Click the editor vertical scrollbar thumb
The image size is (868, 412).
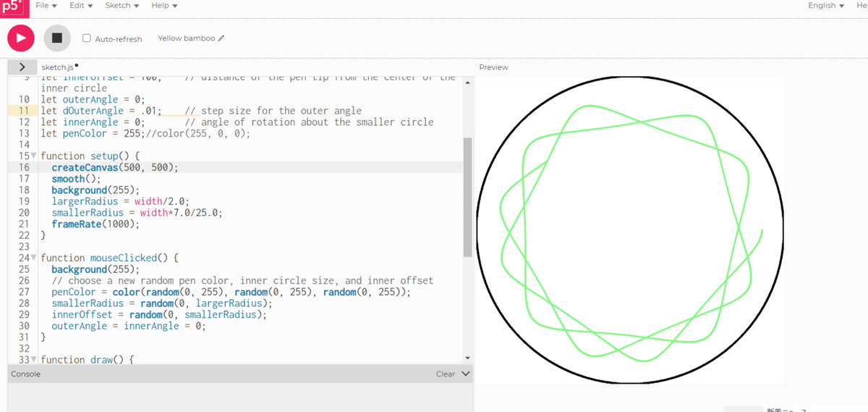pyautogui.click(x=467, y=197)
